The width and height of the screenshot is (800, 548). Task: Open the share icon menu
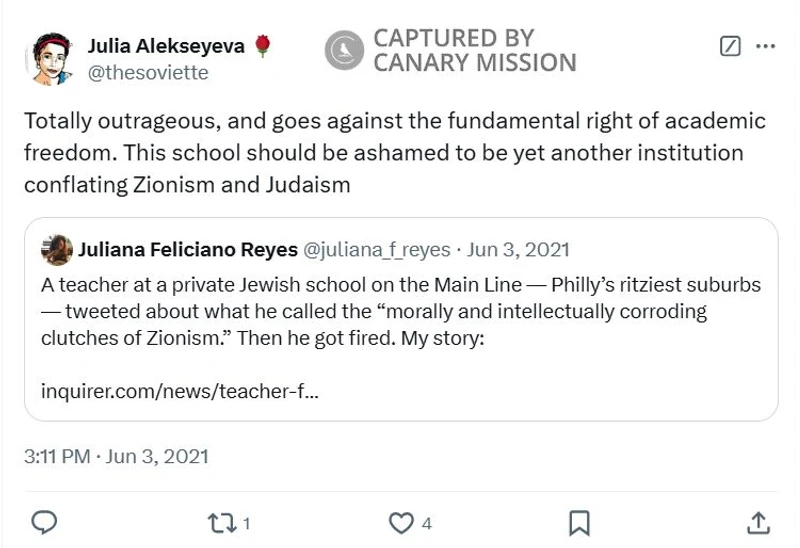(758, 522)
